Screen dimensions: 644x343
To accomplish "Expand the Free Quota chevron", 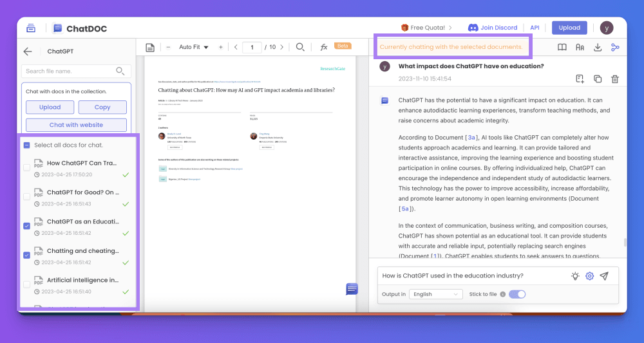I will [x=451, y=28].
